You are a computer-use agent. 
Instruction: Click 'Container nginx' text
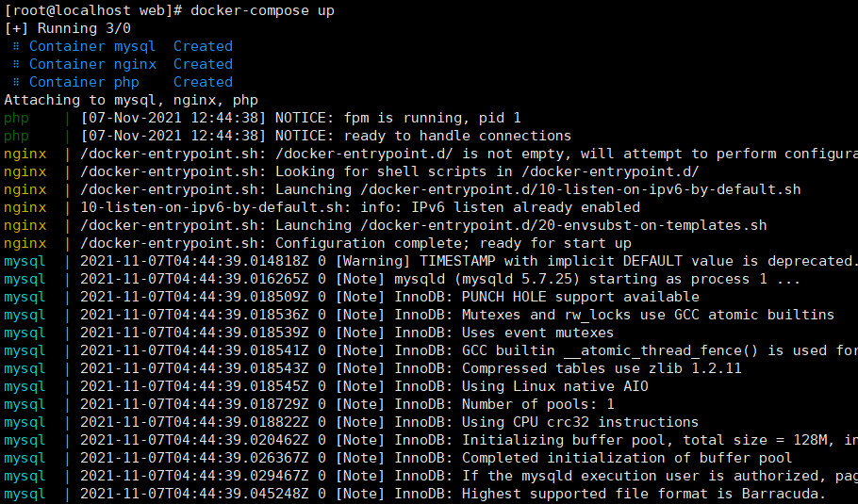pyautogui.click(x=93, y=64)
